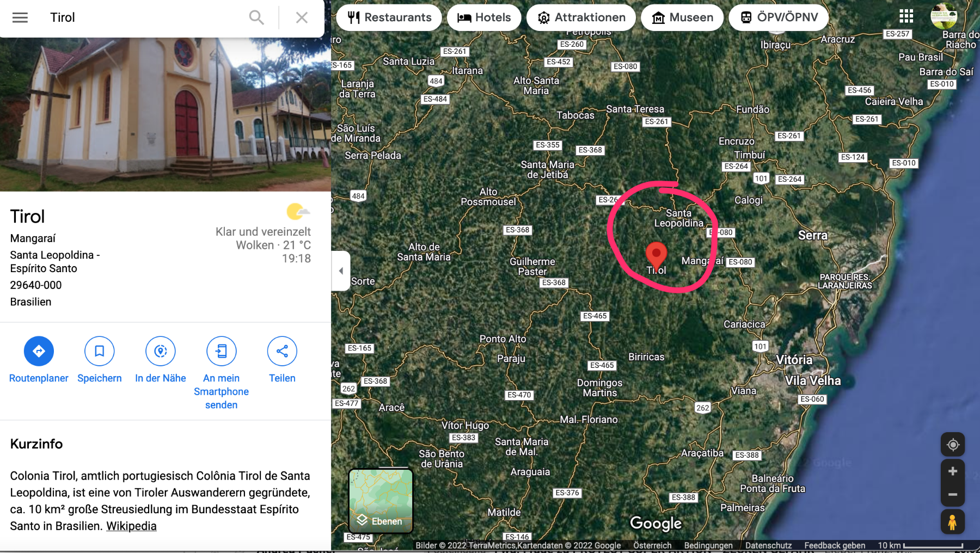Filter by Restaurants
The height and width of the screenshot is (553, 980).
pyautogui.click(x=389, y=17)
